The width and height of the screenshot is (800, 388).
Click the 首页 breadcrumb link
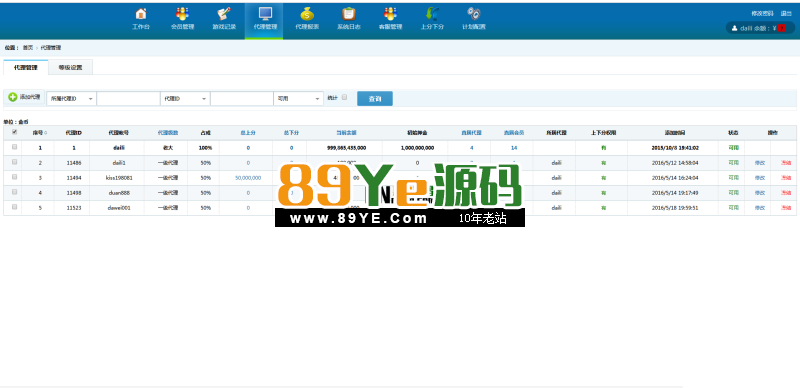click(x=28, y=47)
